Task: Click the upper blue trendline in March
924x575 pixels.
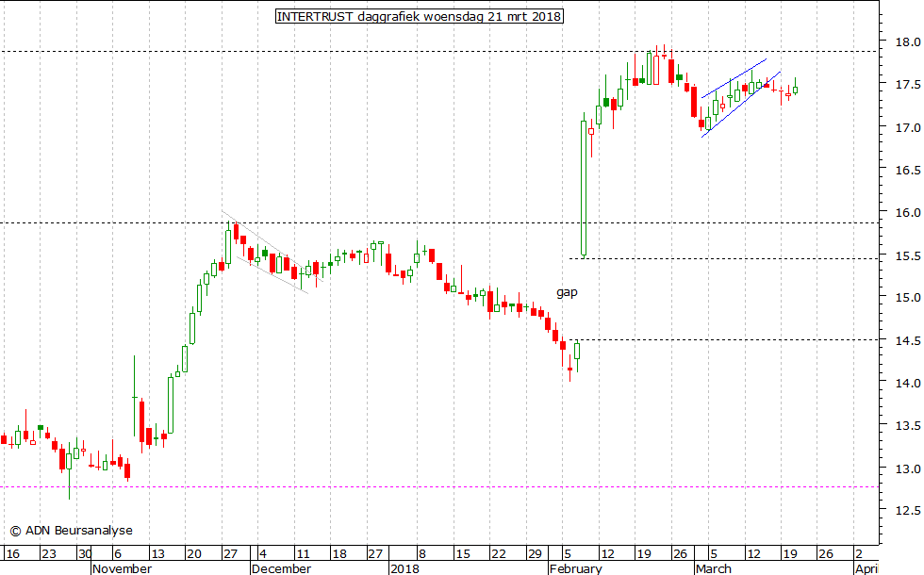Action: click(x=734, y=78)
